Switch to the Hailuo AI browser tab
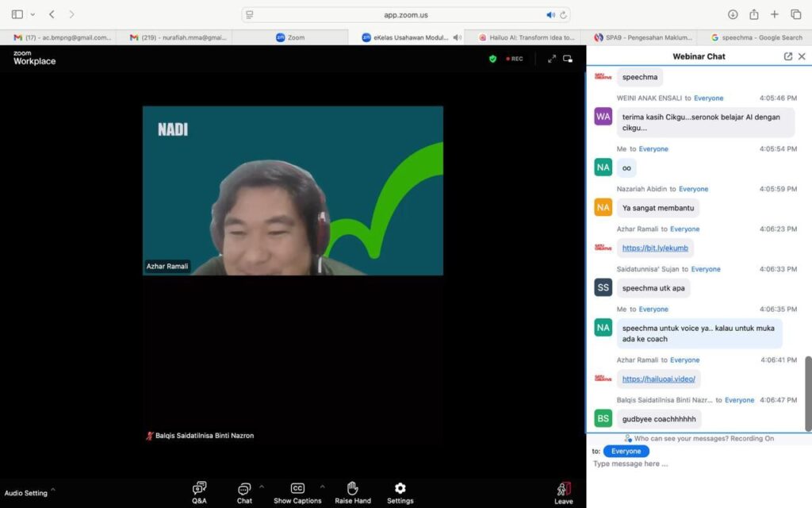 [x=527, y=37]
